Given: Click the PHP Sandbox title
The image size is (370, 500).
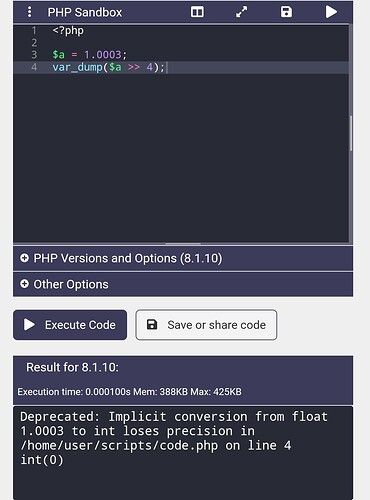Looking at the screenshot, I should [x=85, y=12].
